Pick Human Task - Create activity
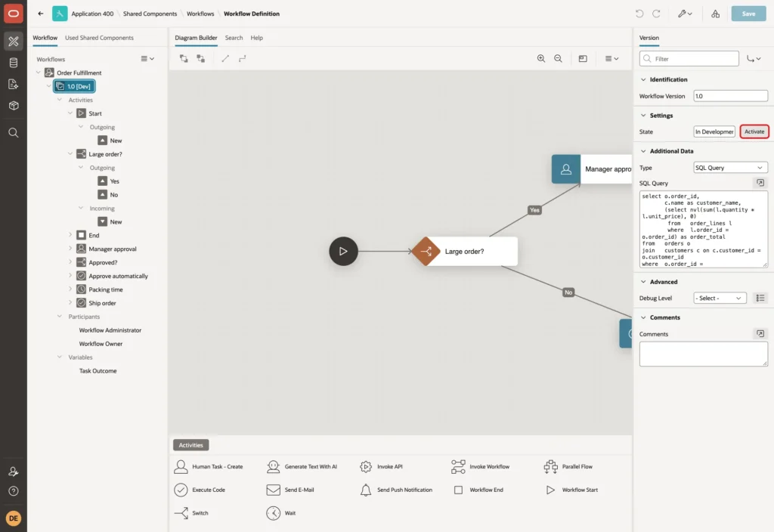The width and height of the screenshot is (774, 532). 209,466
